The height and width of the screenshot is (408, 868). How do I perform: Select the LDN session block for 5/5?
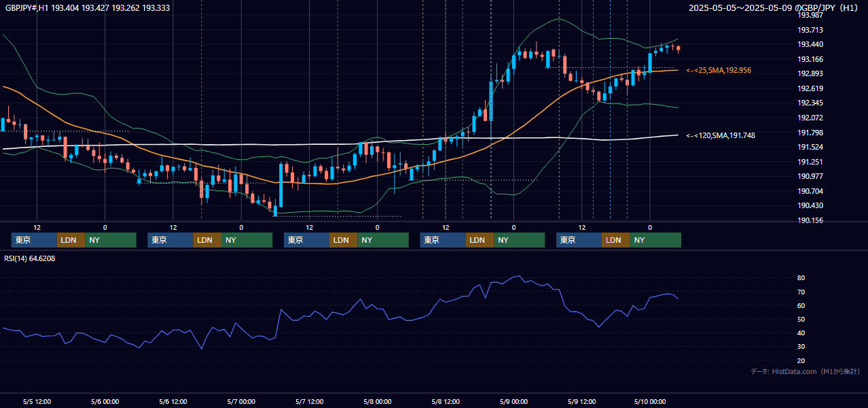(x=71, y=240)
